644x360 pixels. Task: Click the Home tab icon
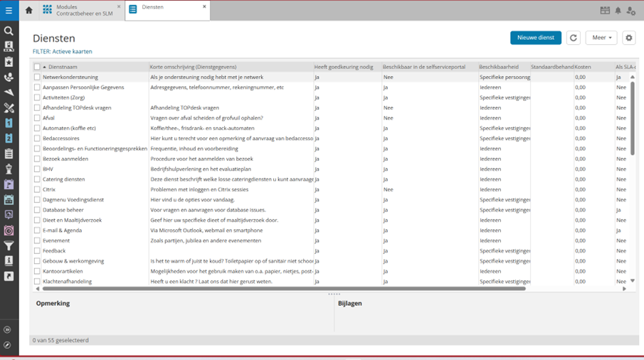click(29, 11)
